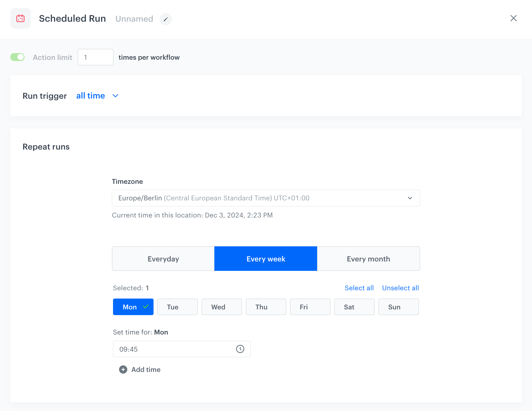Click the Add time button
Screen dimensions: 532x411
click(x=146, y=370)
